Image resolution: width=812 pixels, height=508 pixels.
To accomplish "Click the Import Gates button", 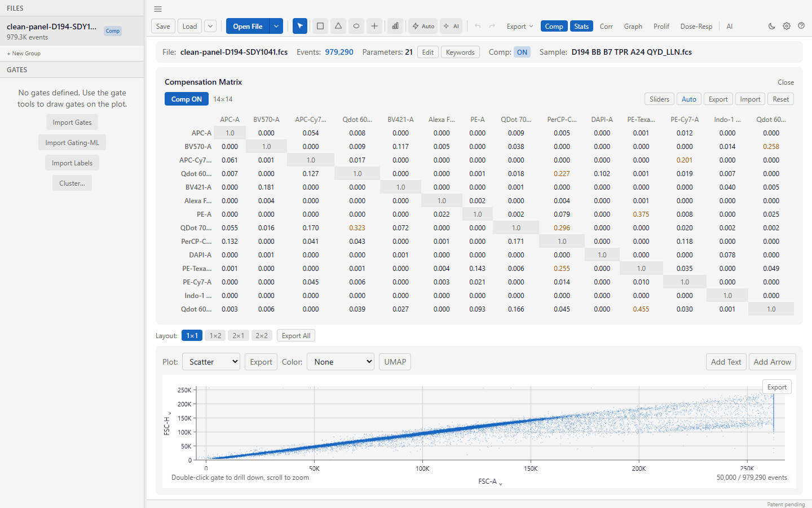I will click(x=72, y=122).
